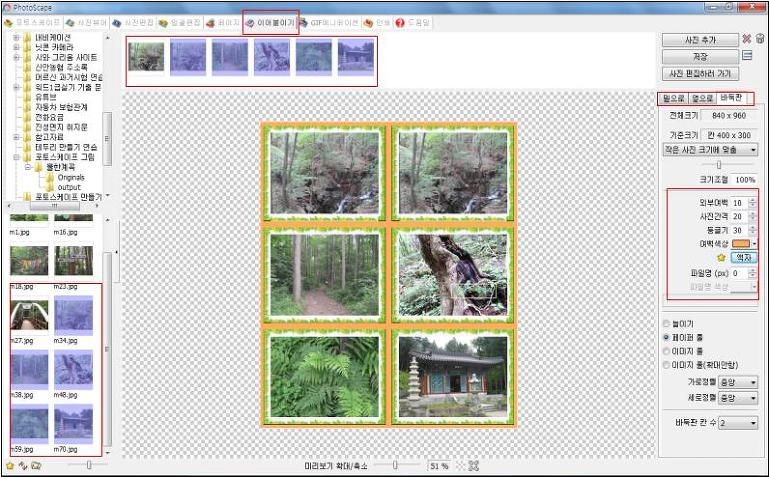The width and height of the screenshot is (769, 477).
Task: Select the m48.jpg thumbnail
Action: (x=73, y=369)
